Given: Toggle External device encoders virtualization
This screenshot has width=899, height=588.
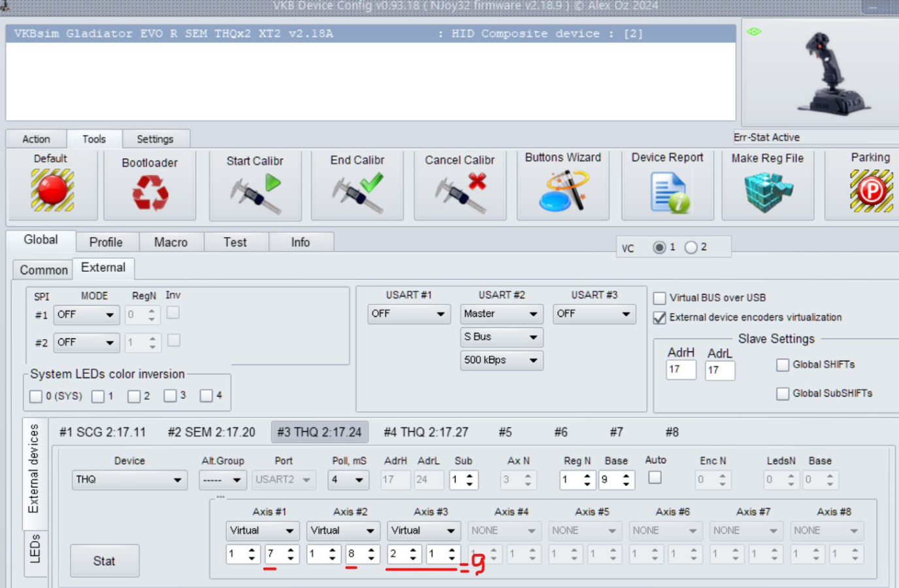Looking at the screenshot, I should point(660,318).
